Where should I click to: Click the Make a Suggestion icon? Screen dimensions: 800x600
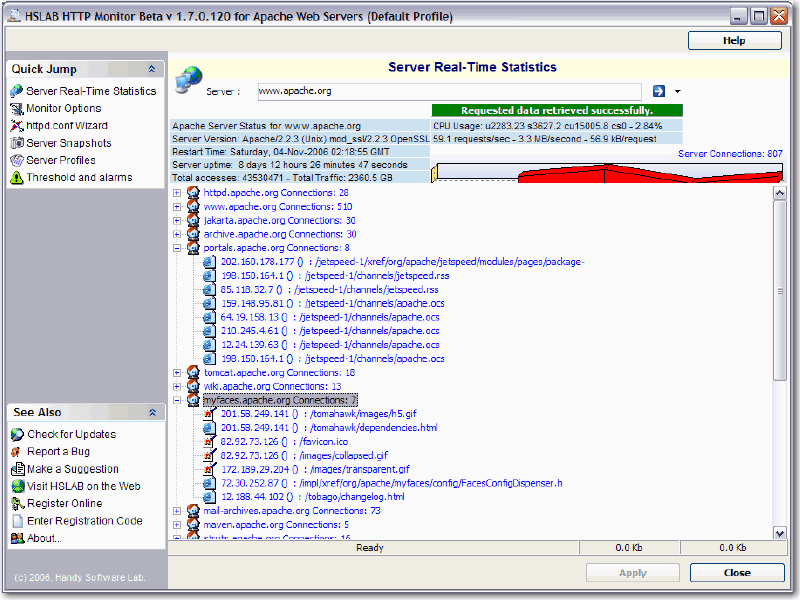[x=18, y=468]
